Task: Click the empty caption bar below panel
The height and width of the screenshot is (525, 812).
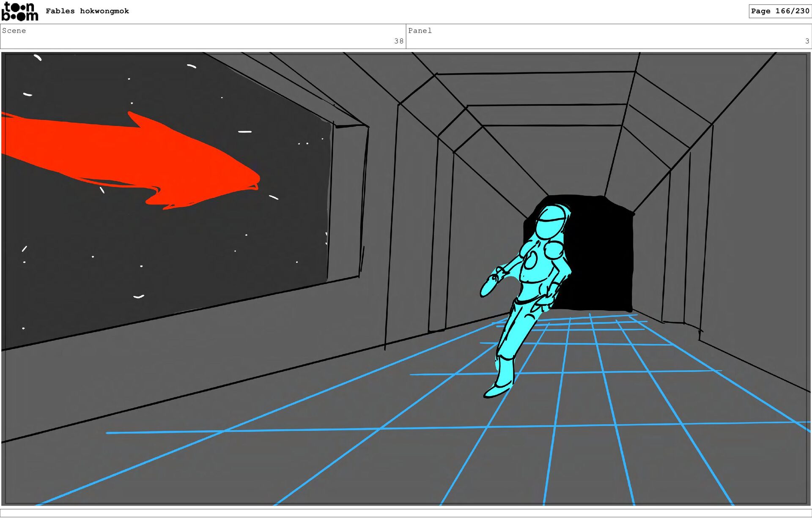Action: tap(406, 513)
